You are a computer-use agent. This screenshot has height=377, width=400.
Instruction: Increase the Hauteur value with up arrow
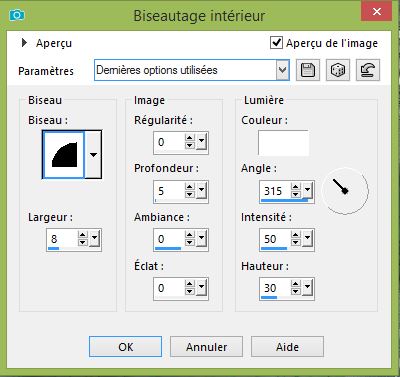coord(296,284)
